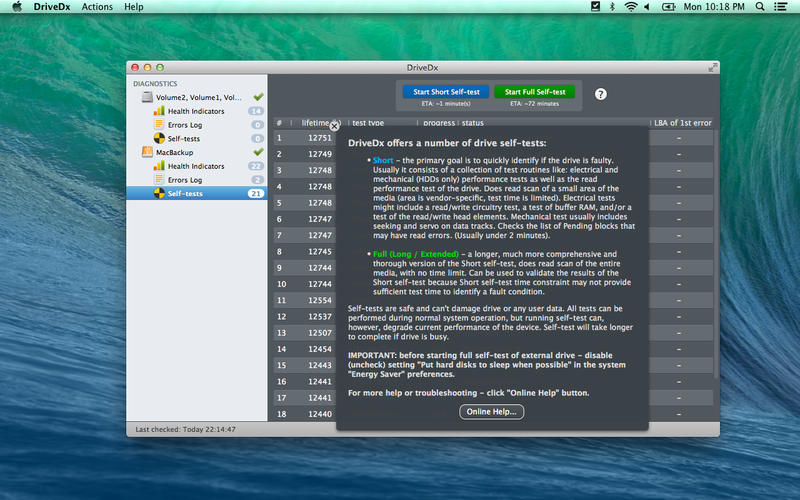800x500 pixels.
Task: Click the volume icon in menu bar
Action: (x=647, y=7)
